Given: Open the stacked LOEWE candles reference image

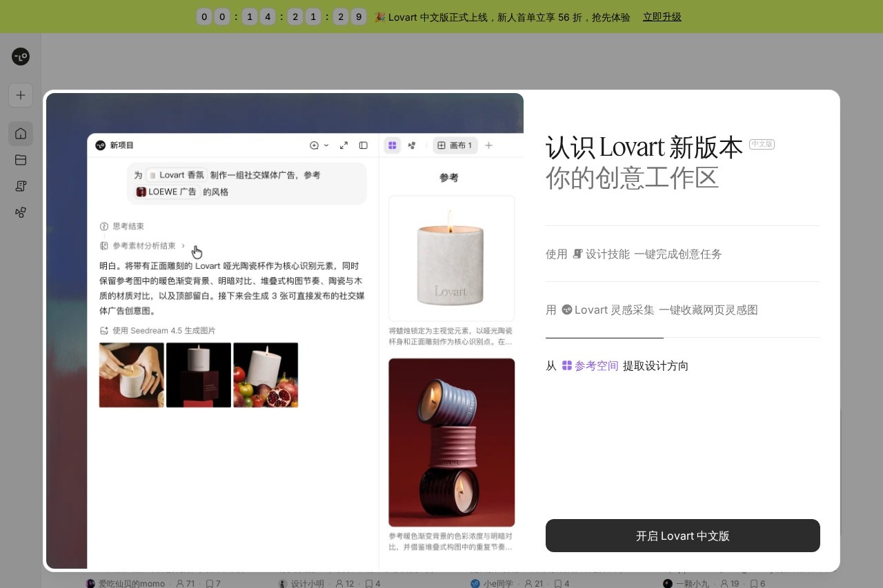Looking at the screenshot, I should pyautogui.click(x=451, y=443).
